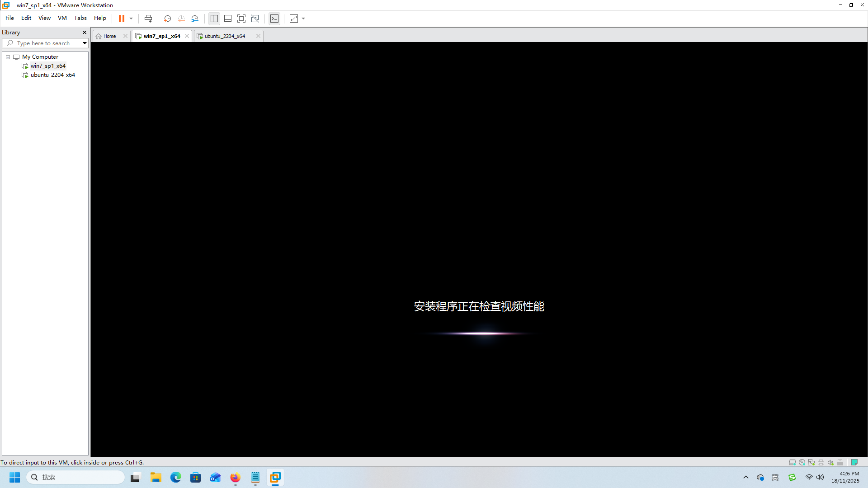Toggle Unity mode button
The image size is (868, 488).
255,19
